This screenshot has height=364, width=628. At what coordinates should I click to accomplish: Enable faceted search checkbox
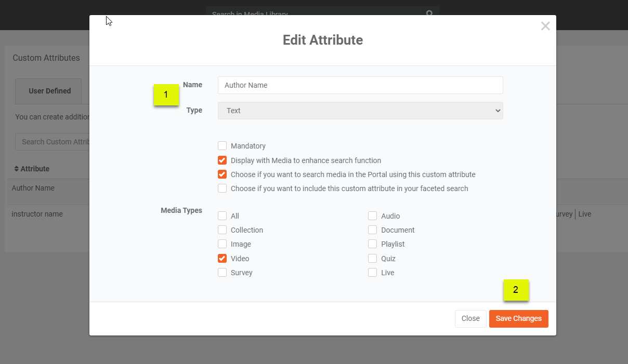tap(223, 188)
